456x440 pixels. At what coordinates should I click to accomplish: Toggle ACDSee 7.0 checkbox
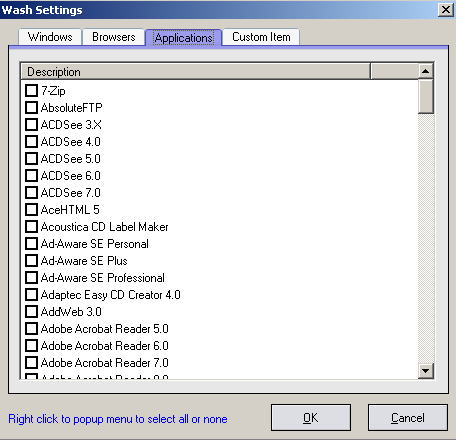click(31, 192)
